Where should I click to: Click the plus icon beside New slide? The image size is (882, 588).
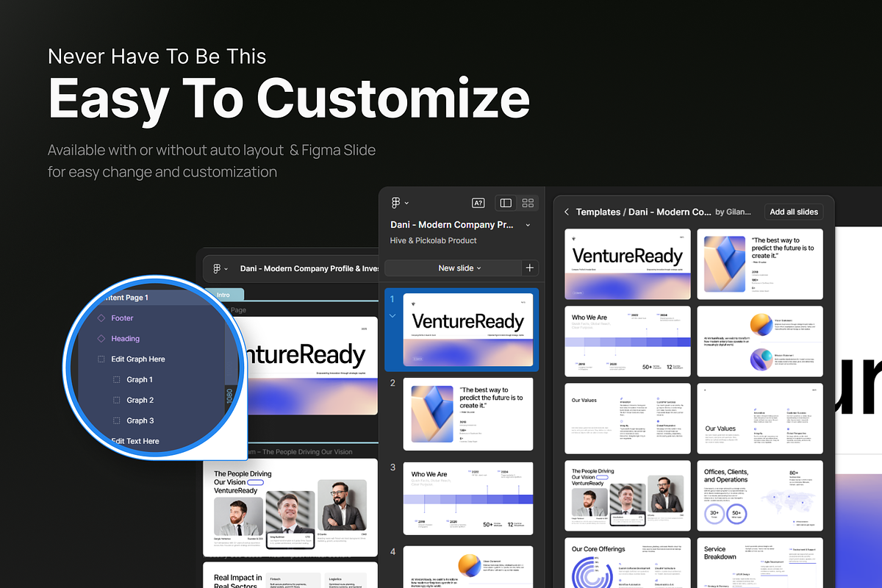pos(530,268)
